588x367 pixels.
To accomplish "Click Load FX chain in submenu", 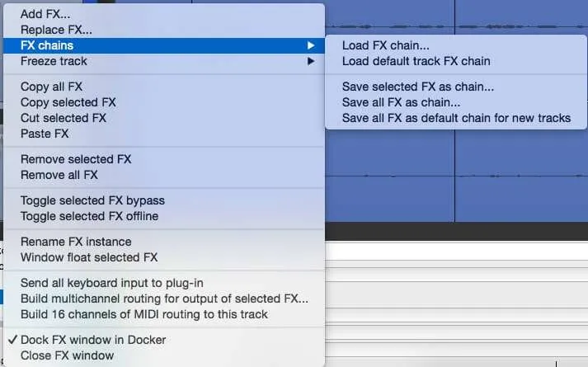I will coord(455,45).
